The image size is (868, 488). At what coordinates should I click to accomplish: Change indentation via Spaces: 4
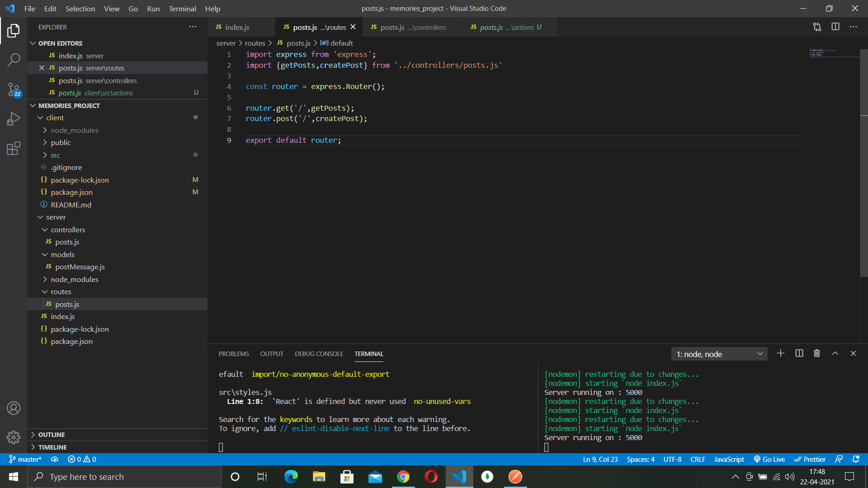640,460
